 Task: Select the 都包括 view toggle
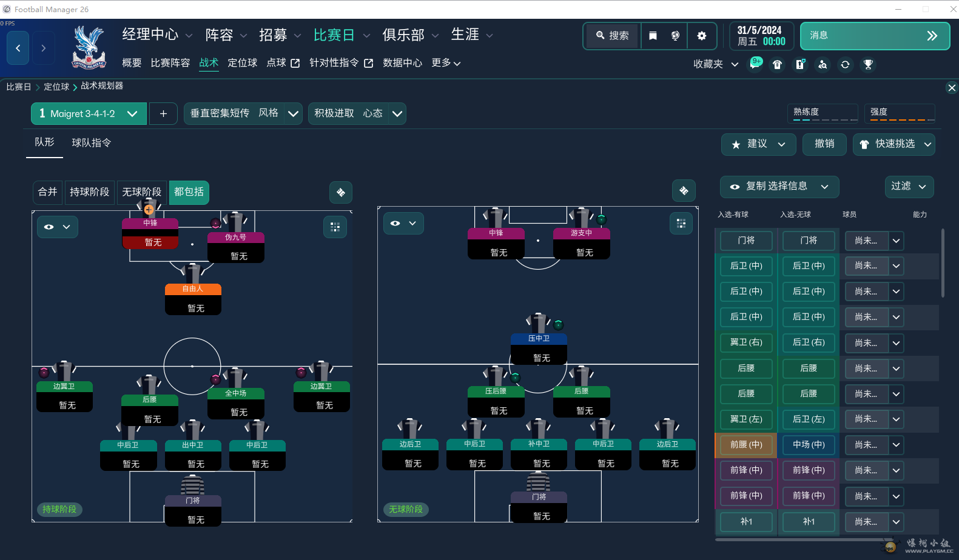click(189, 192)
